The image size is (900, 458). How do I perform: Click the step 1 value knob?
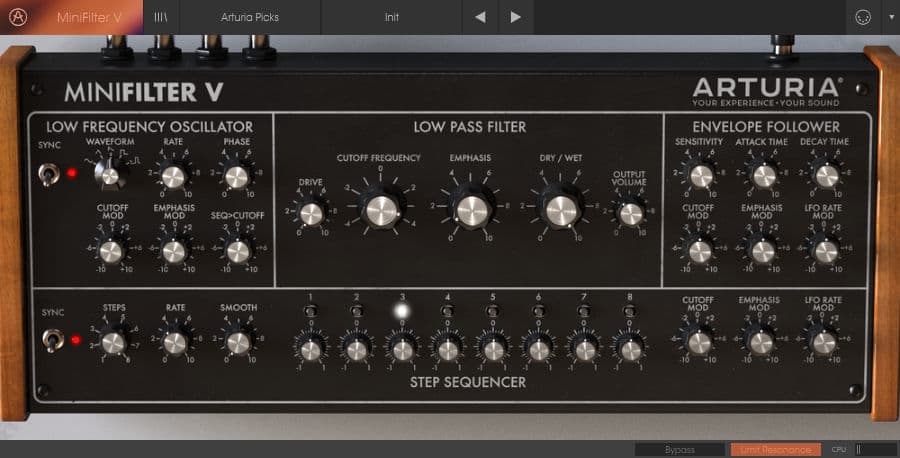(311, 350)
